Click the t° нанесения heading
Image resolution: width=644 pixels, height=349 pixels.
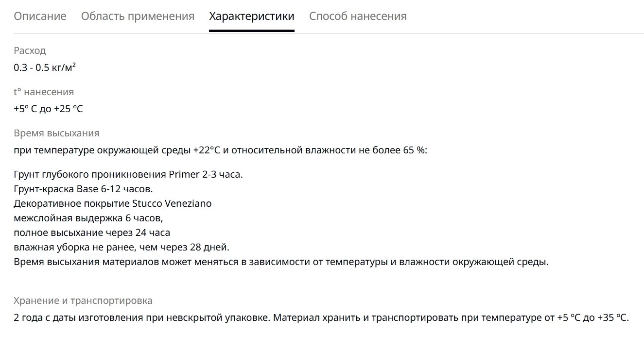click(44, 92)
